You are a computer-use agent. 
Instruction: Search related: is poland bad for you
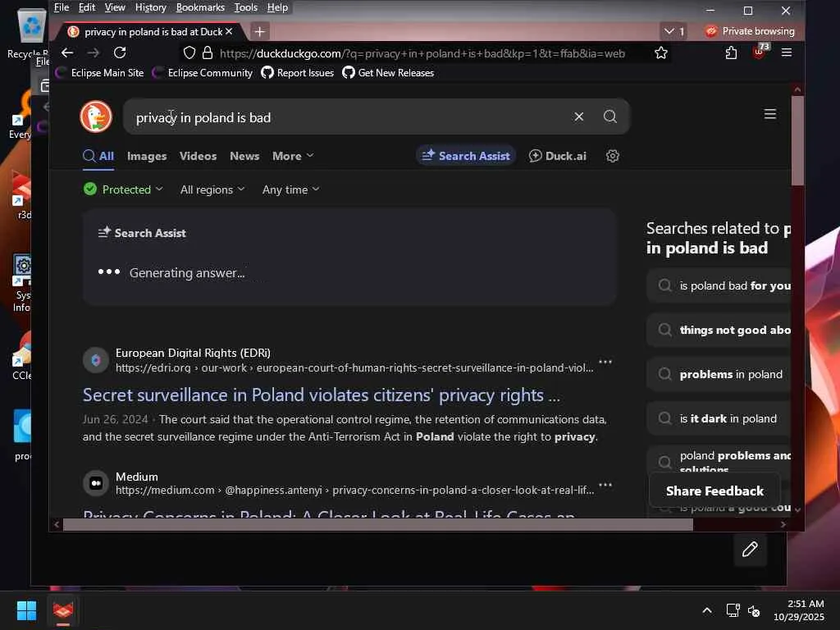click(x=719, y=285)
